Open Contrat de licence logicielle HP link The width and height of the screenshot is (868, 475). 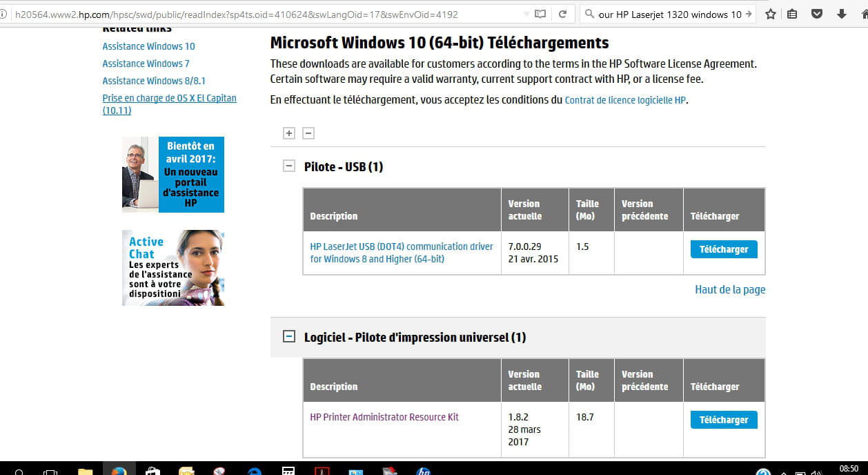click(x=625, y=100)
